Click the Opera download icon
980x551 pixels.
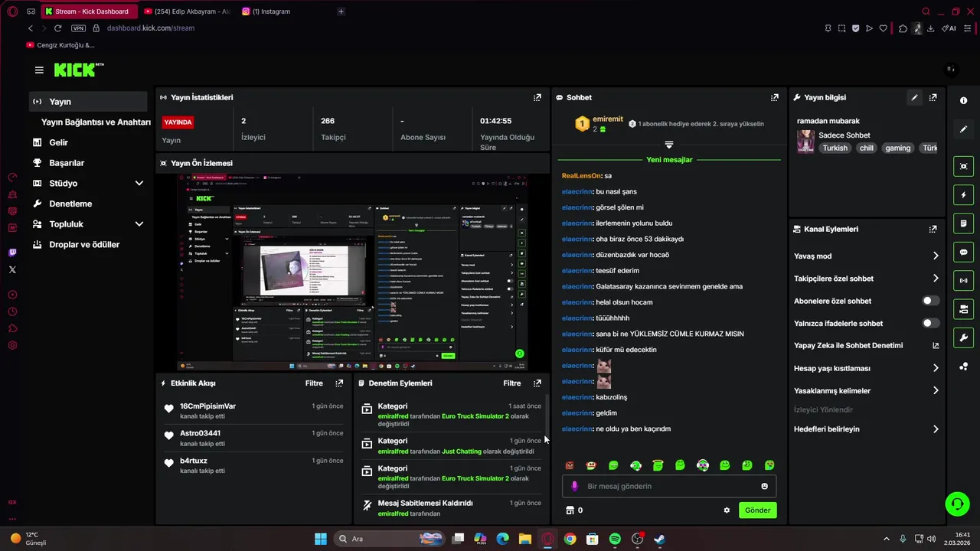[x=930, y=28]
